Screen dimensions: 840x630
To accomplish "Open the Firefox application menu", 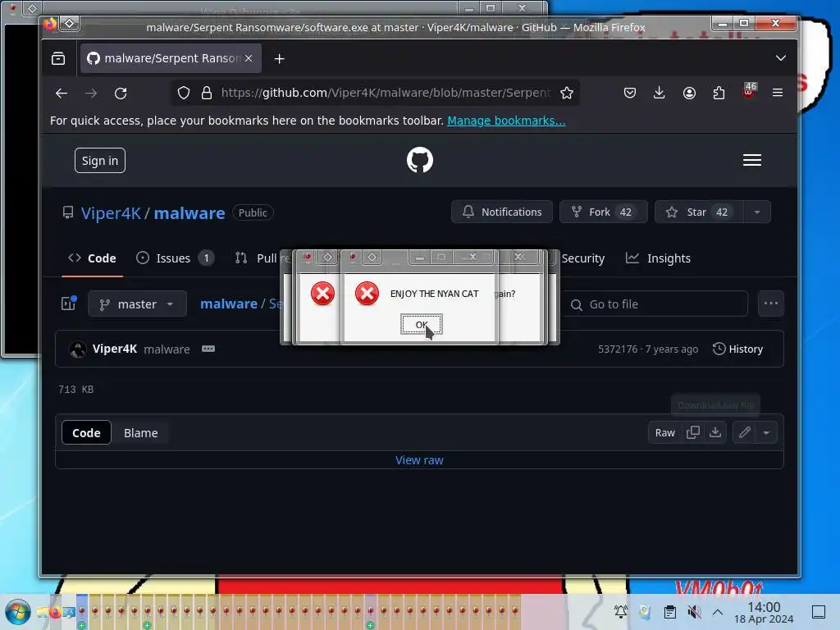I will pyautogui.click(x=778, y=93).
